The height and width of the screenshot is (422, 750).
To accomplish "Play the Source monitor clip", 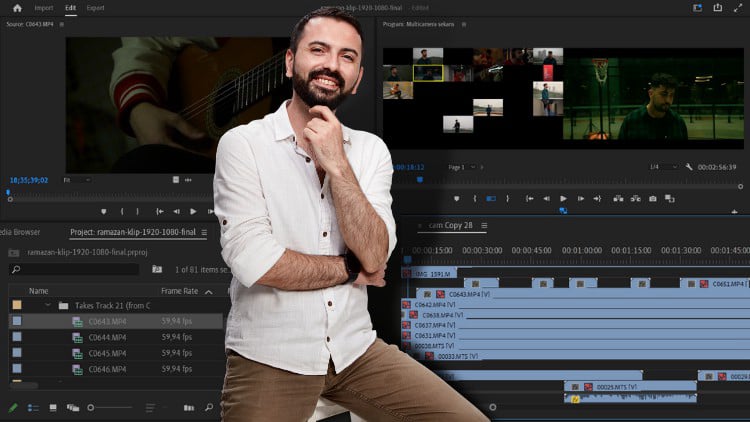I will click(193, 211).
